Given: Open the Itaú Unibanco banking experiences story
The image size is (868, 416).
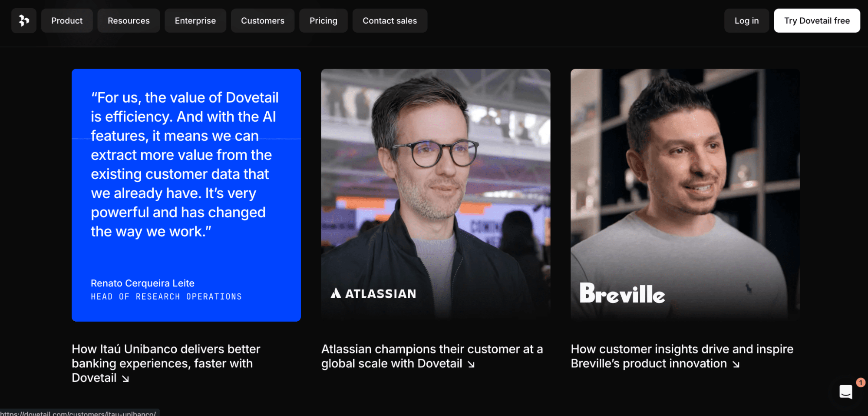Looking at the screenshot, I should coord(166,363).
